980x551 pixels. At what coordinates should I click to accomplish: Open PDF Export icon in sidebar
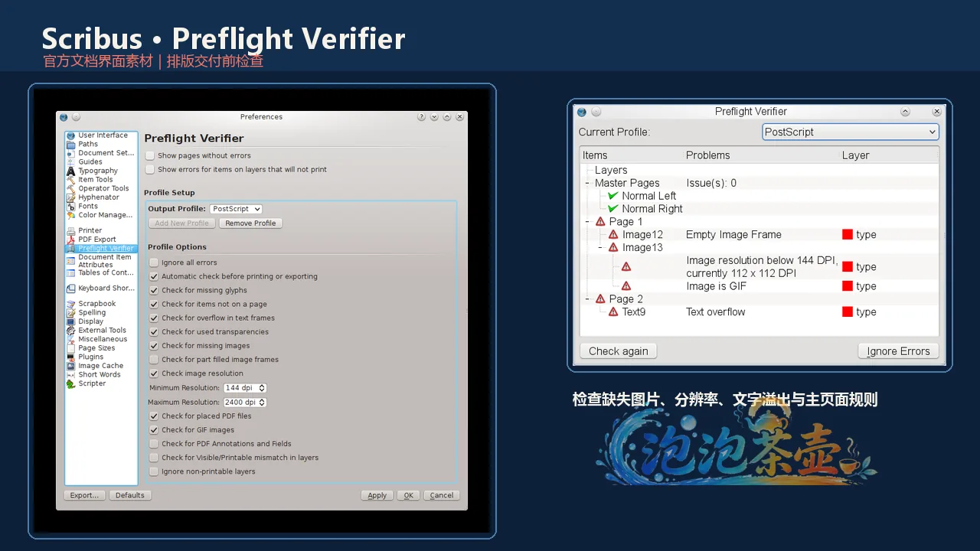click(x=71, y=240)
